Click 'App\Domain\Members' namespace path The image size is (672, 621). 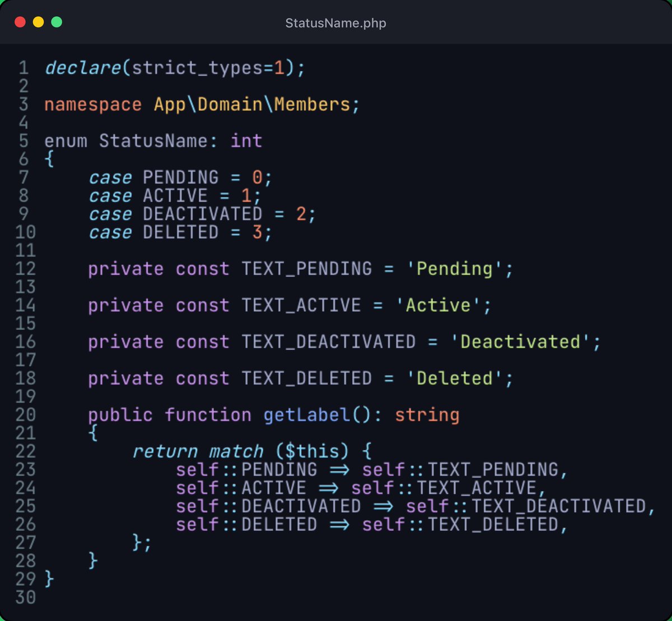pos(252,105)
